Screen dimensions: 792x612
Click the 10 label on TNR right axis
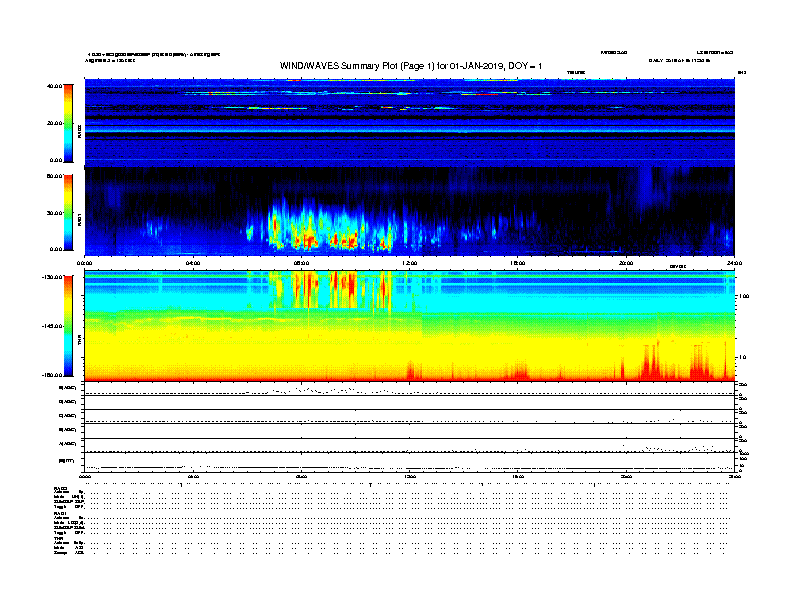pyautogui.click(x=742, y=358)
